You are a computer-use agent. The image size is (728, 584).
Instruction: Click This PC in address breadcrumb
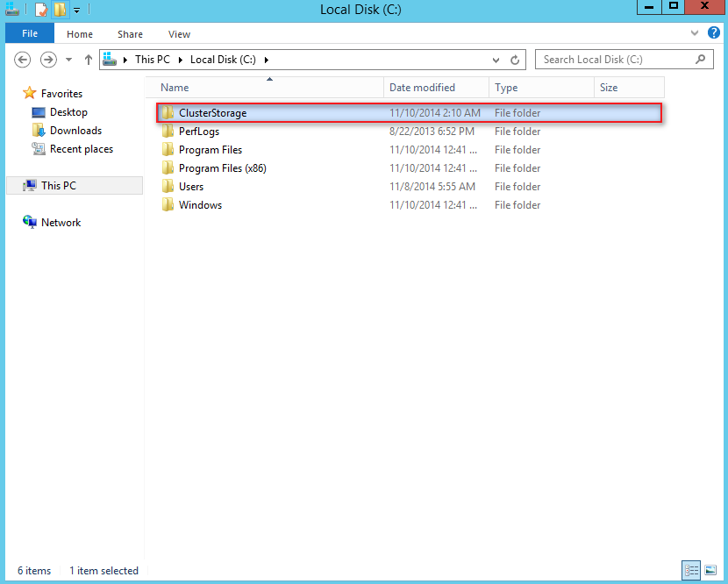pos(153,60)
